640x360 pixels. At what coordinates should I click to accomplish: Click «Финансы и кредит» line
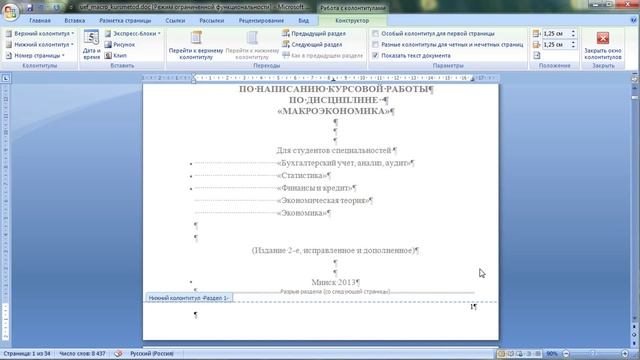pos(316,188)
